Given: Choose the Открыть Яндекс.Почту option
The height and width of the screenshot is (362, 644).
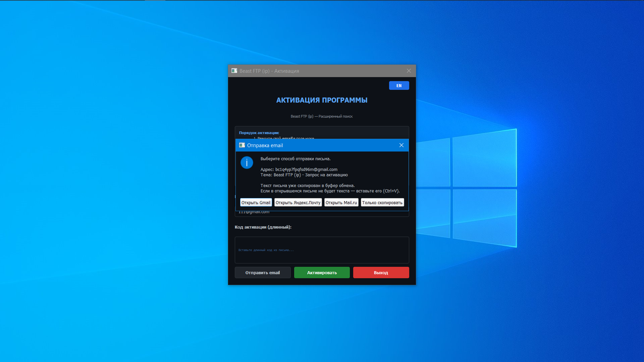Looking at the screenshot, I should (x=298, y=202).
